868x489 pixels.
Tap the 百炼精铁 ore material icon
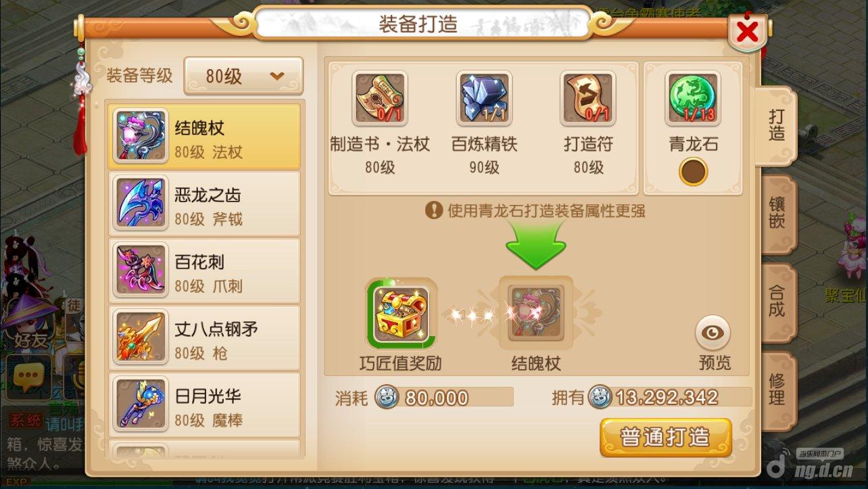pyautogui.click(x=484, y=99)
